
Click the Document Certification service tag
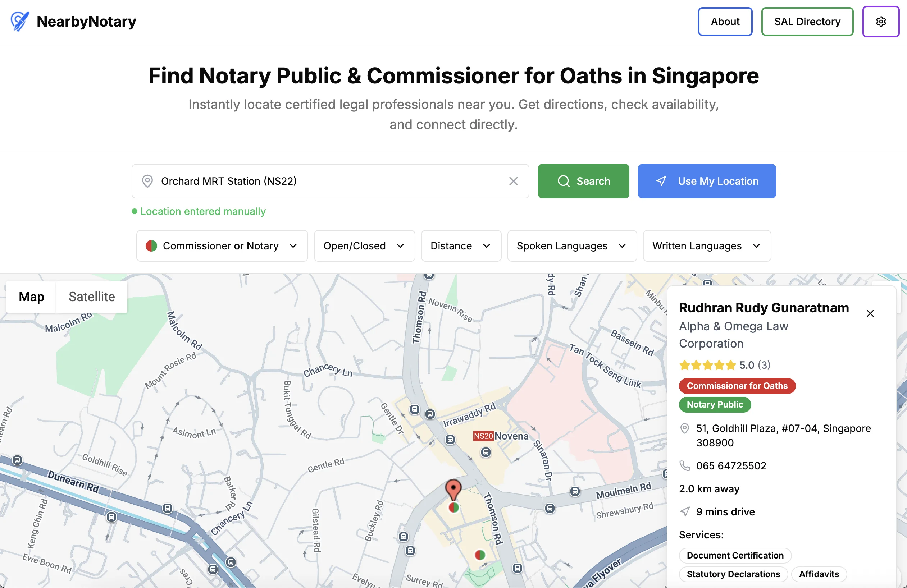pos(735,556)
